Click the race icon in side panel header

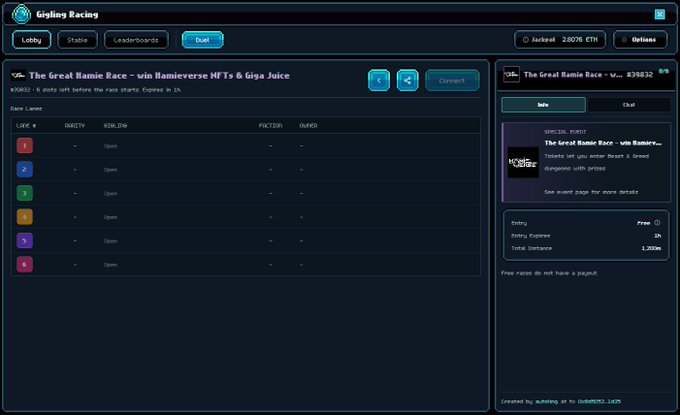coord(511,75)
